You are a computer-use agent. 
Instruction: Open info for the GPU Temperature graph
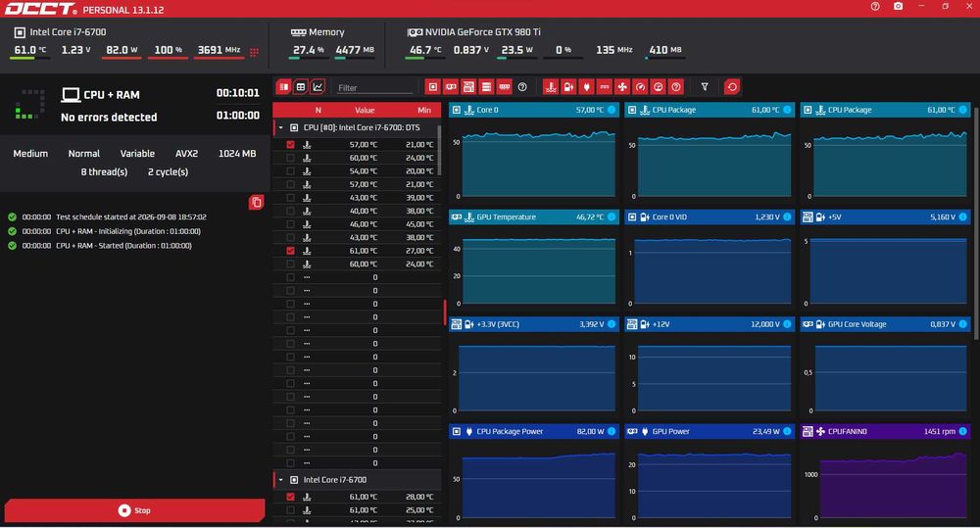tap(612, 216)
